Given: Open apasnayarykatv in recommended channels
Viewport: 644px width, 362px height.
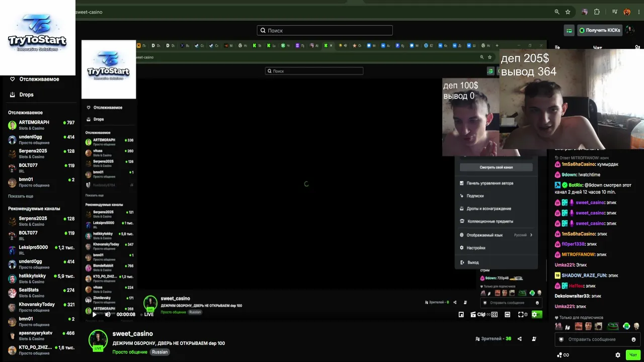Looking at the screenshot, I should click(x=41, y=335).
